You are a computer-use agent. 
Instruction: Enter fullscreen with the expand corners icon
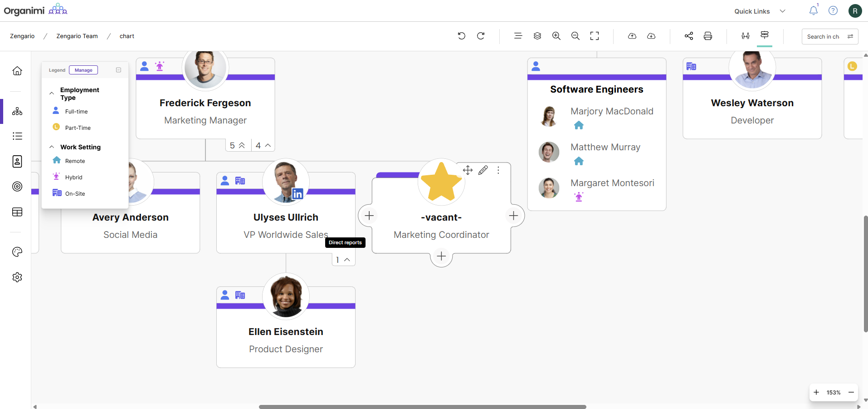(595, 36)
